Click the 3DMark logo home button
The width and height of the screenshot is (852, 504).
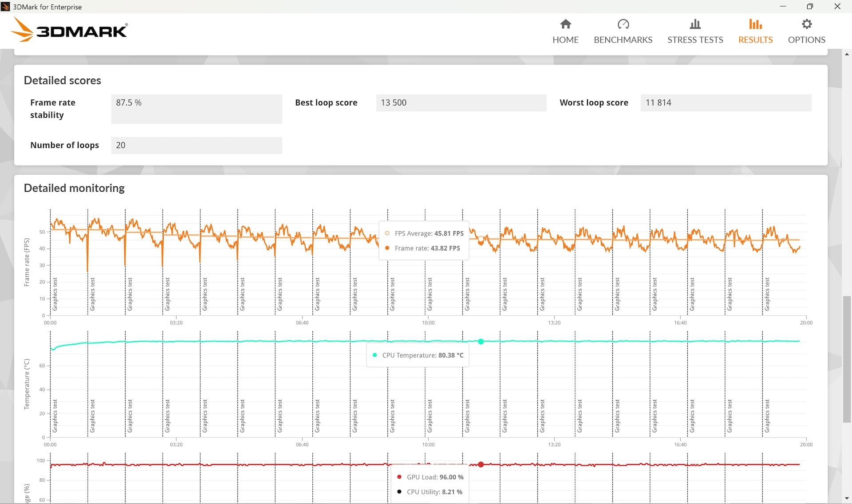(x=69, y=30)
